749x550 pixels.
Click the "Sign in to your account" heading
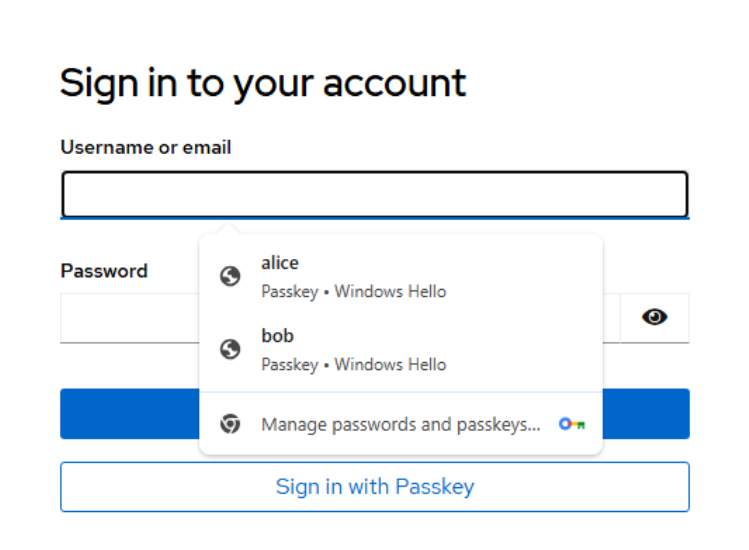click(263, 83)
